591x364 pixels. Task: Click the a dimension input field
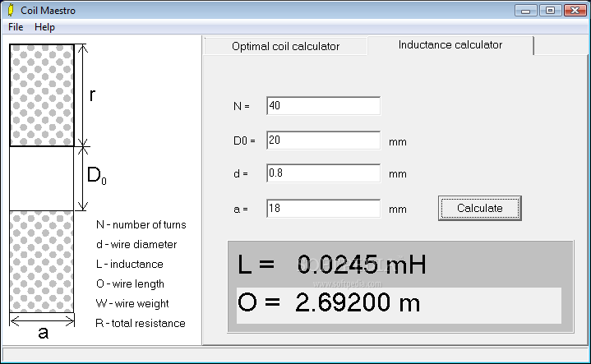tap(323, 209)
